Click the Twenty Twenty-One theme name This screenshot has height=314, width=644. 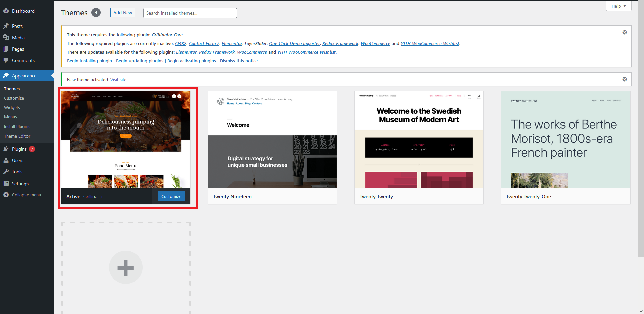tap(529, 197)
